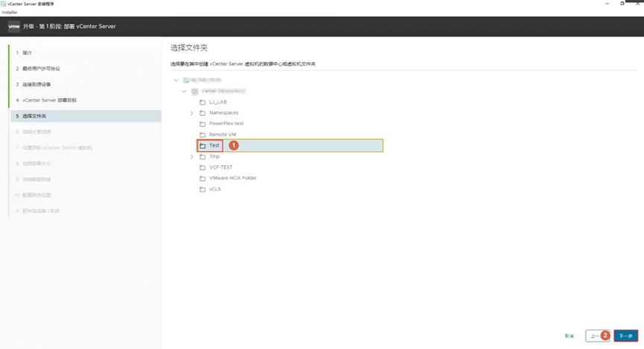Select the Remote VM folder
This screenshot has height=349, width=644.
tap(223, 135)
